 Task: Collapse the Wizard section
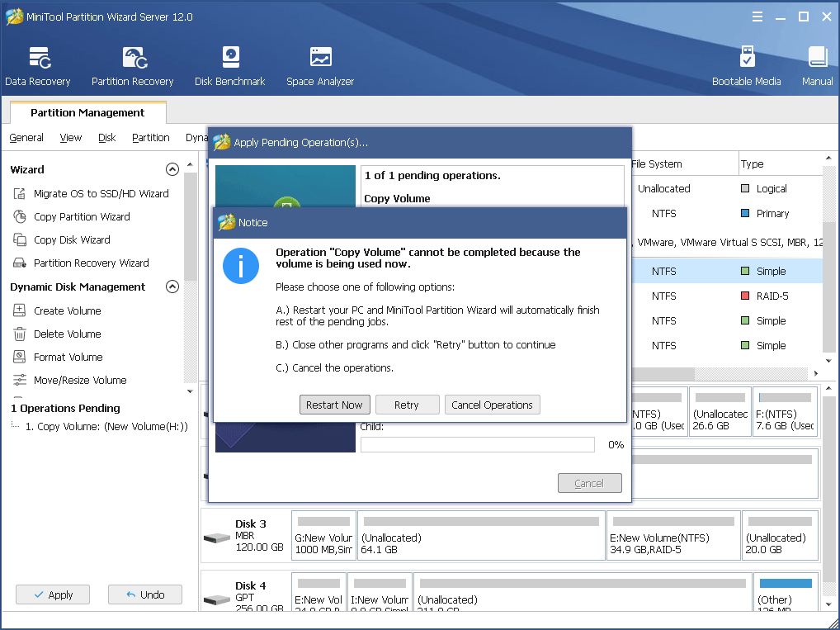pos(172,169)
